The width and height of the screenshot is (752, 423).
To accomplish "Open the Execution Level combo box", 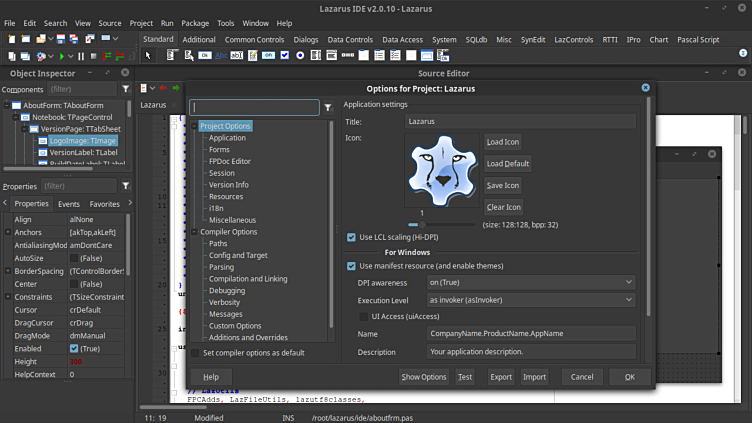I will 531,300.
